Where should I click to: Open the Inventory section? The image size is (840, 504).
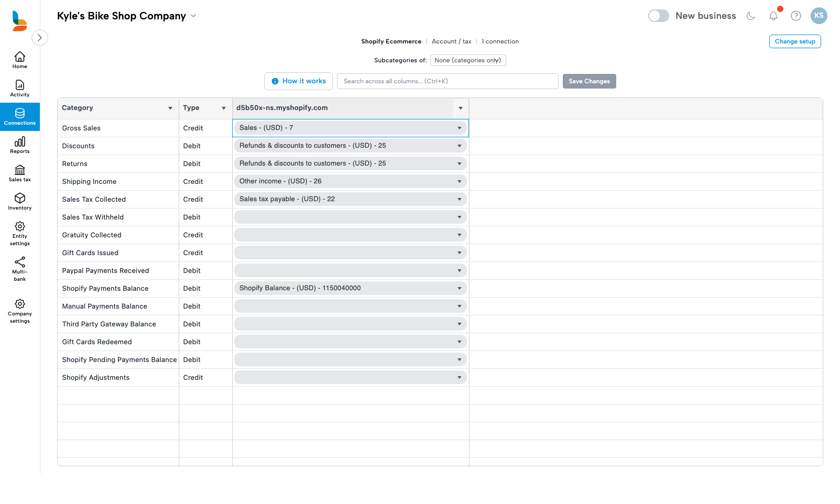pyautogui.click(x=20, y=202)
